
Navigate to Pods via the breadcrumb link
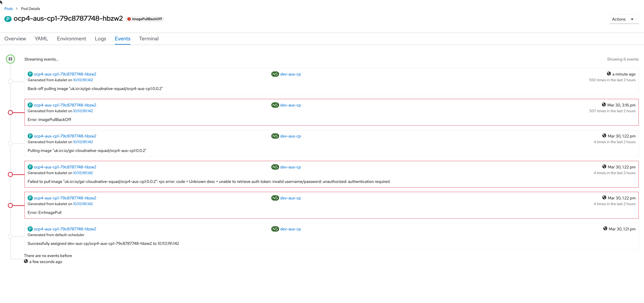click(x=8, y=9)
